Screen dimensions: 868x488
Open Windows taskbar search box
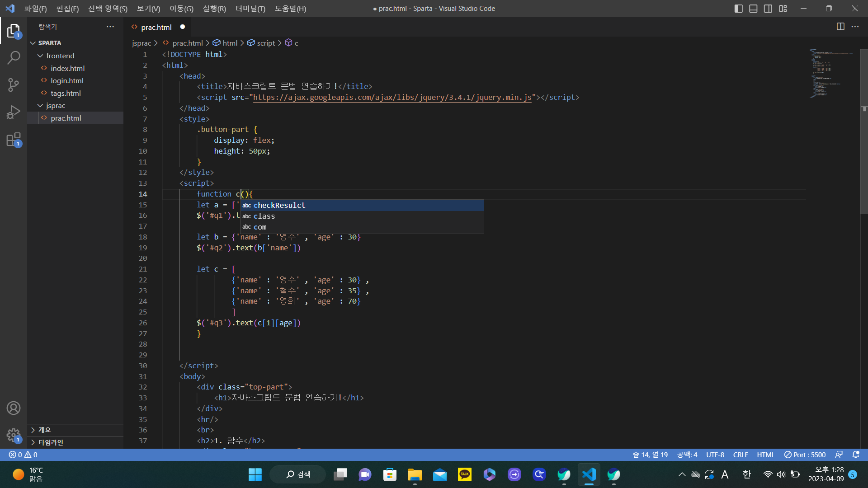pyautogui.click(x=298, y=474)
